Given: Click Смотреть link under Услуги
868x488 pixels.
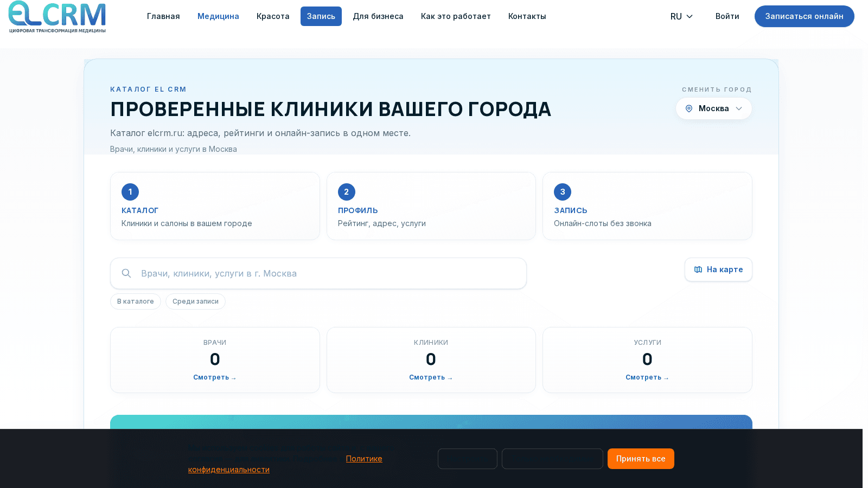Looking at the screenshot, I should (x=647, y=377).
